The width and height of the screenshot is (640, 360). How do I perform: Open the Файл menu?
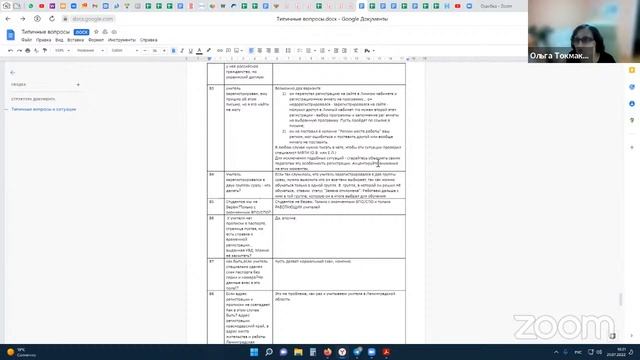click(27, 40)
